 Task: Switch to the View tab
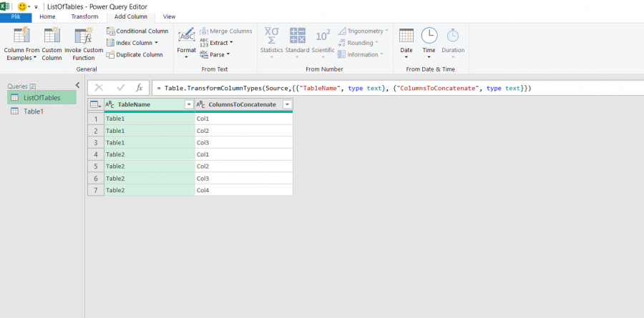click(x=169, y=17)
